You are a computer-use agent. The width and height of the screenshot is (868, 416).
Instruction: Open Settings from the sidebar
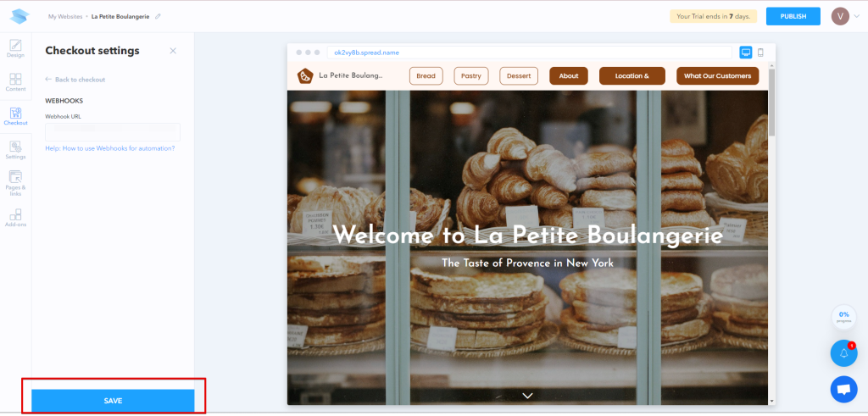(15, 149)
